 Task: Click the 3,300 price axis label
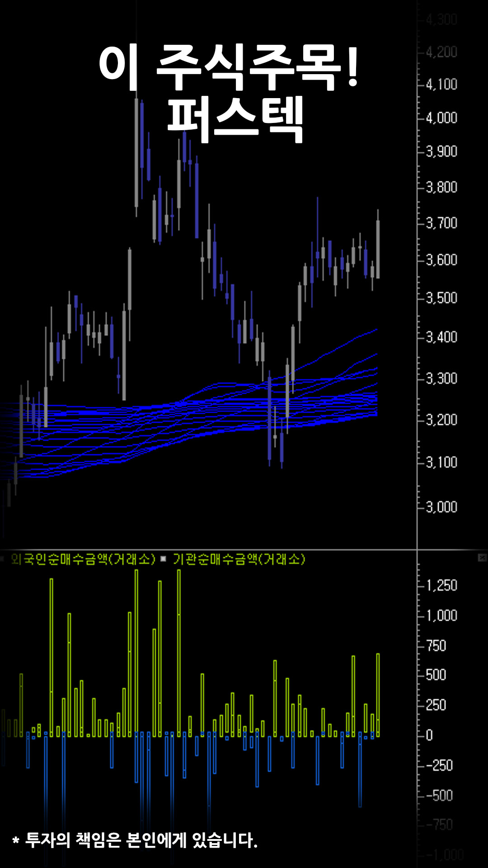(441, 378)
